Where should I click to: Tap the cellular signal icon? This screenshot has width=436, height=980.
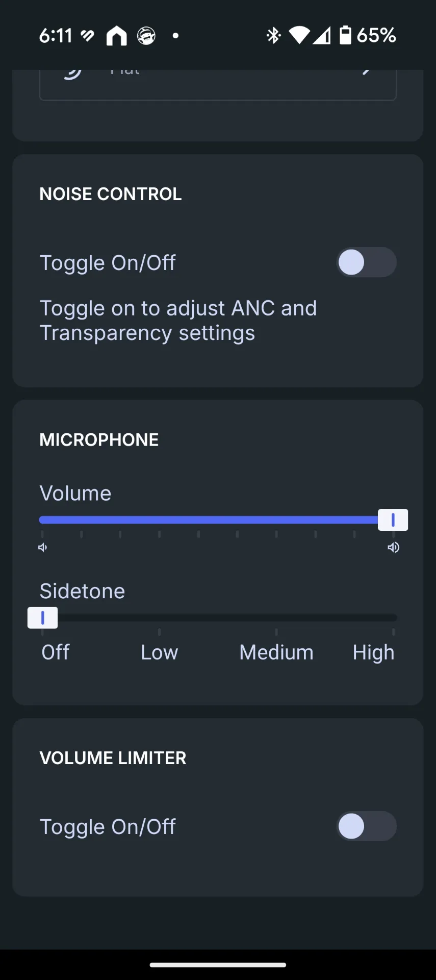click(x=322, y=35)
